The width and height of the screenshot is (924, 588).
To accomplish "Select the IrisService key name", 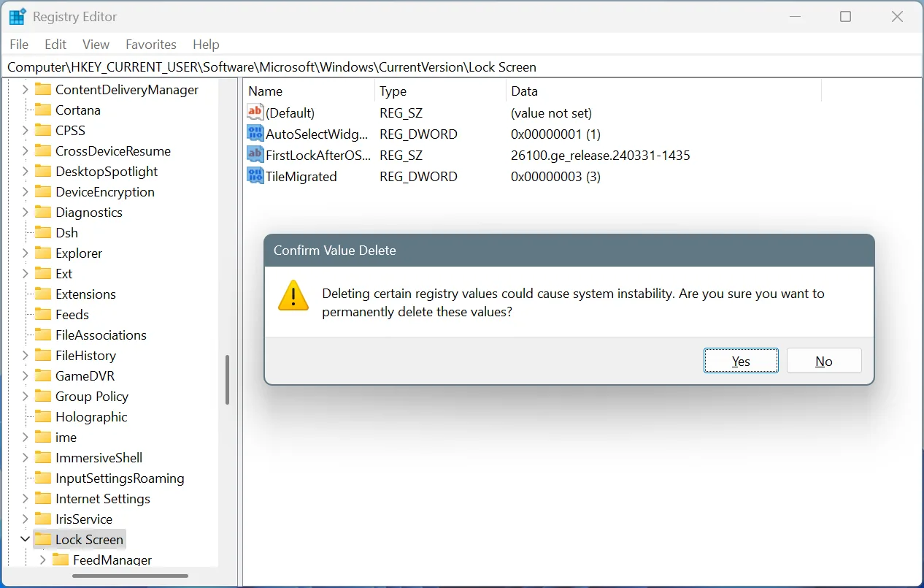I will click(x=84, y=519).
